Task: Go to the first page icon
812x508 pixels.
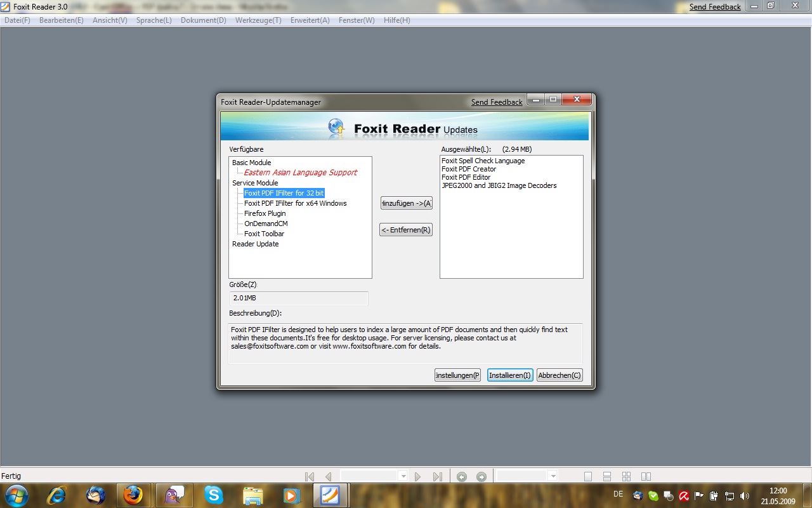Action: click(310, 476)
